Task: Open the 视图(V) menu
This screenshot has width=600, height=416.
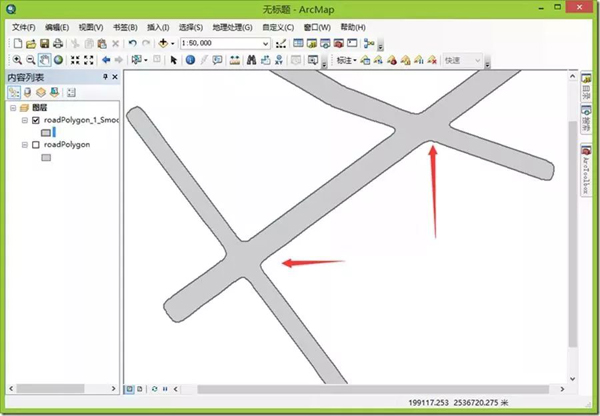Action: [91, 28]
